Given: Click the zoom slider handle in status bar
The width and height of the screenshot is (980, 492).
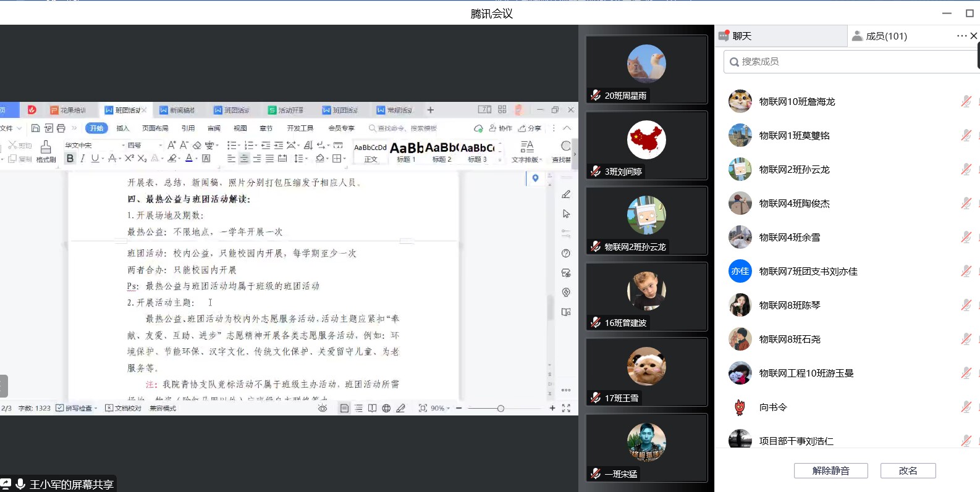Looking at the screenshot, I should pyautogui.click(x=501, y=408).
